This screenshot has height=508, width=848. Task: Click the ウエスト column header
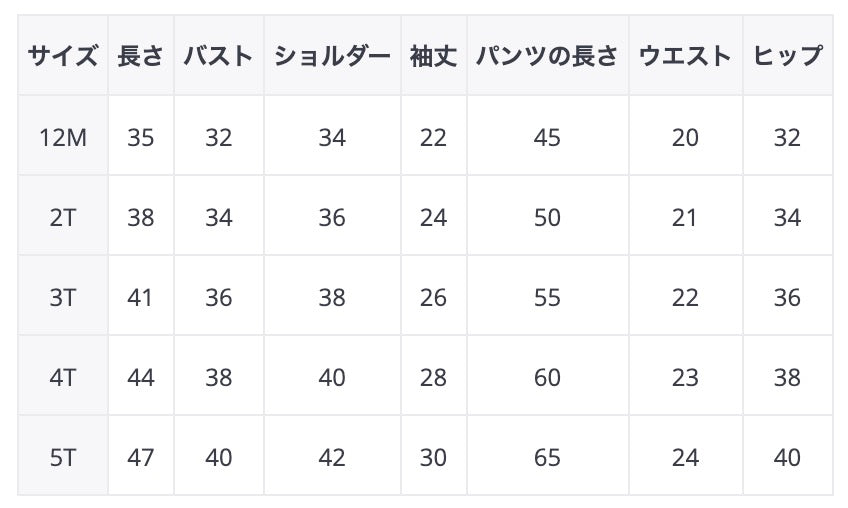tap(685, 56)
